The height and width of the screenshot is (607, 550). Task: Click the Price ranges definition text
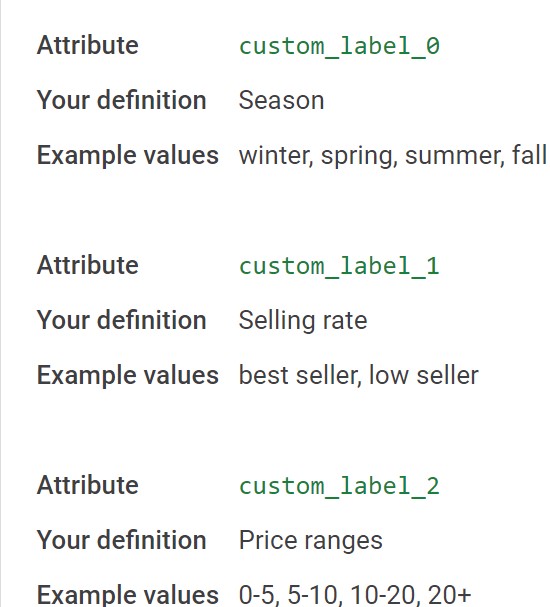click(x=311, y=540)
